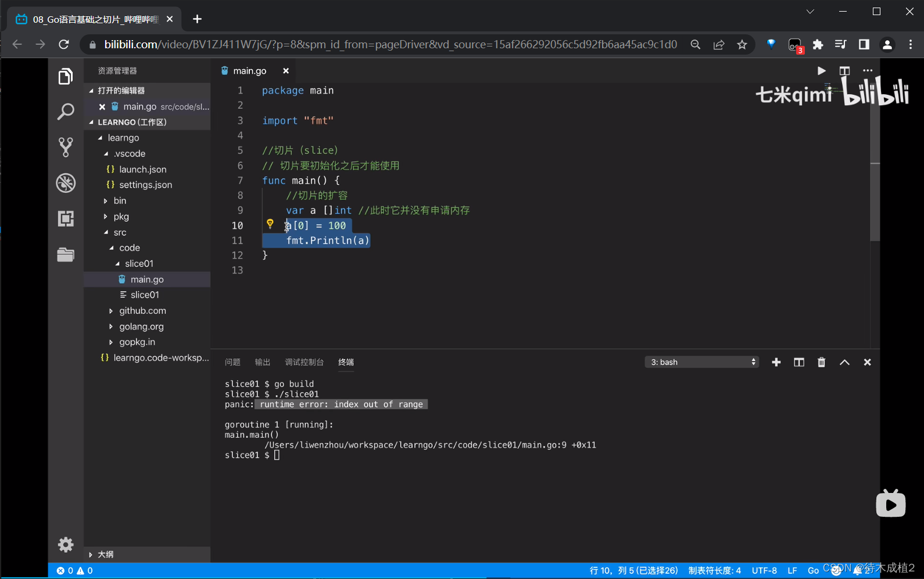Change the LF line ending setting
The width and height of the screenshot is (924, 579).
click(x=792, y=571)
